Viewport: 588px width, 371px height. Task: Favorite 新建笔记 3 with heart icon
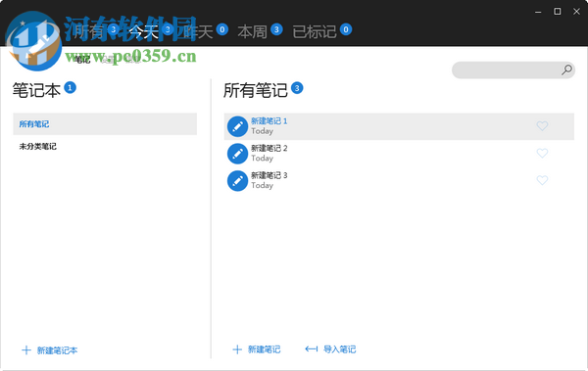point(542,180)
